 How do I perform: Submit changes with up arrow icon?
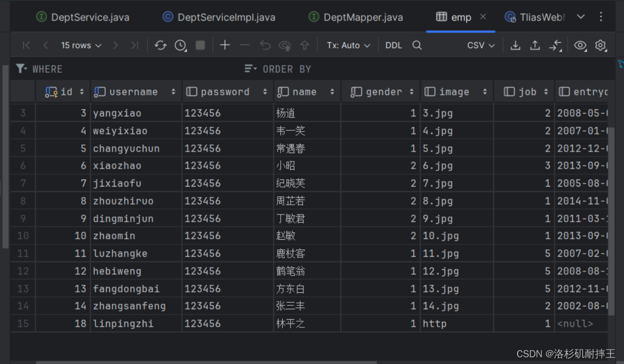[305, 45]
